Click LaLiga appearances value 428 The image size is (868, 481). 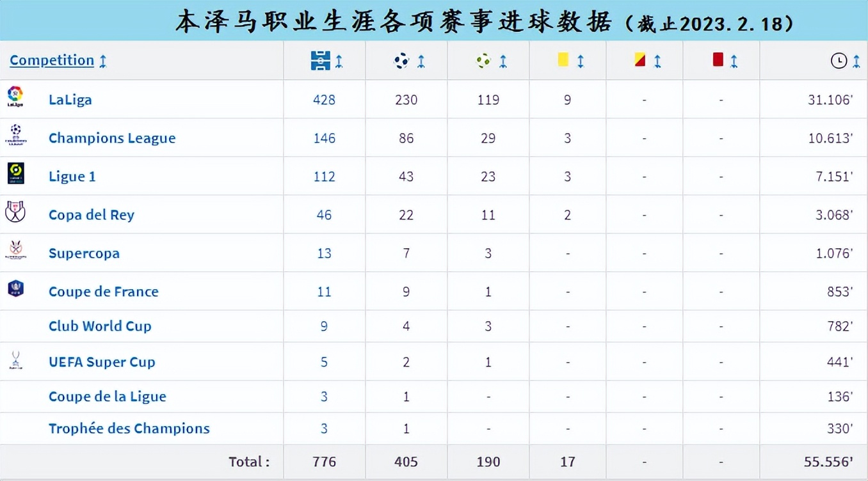(x=325, y=100)
